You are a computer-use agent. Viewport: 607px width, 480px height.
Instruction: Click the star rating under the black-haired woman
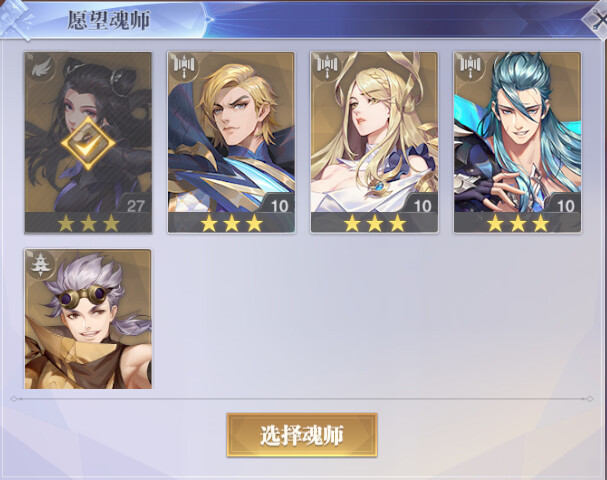[x=88, y=223]
